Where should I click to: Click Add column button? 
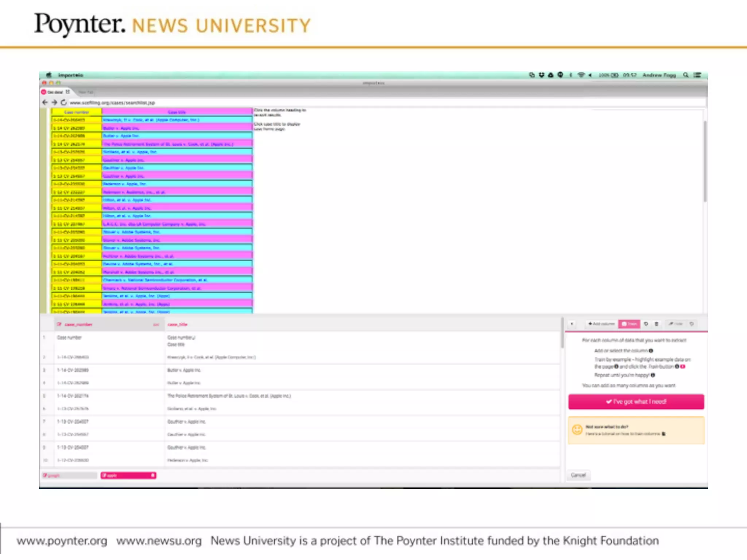coord(601,324)
